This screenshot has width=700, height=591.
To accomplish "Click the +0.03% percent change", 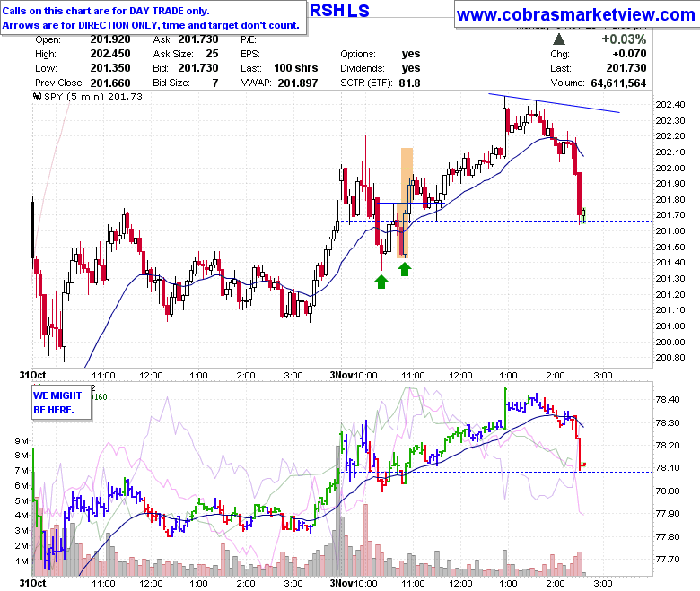I will pos(624,39).
